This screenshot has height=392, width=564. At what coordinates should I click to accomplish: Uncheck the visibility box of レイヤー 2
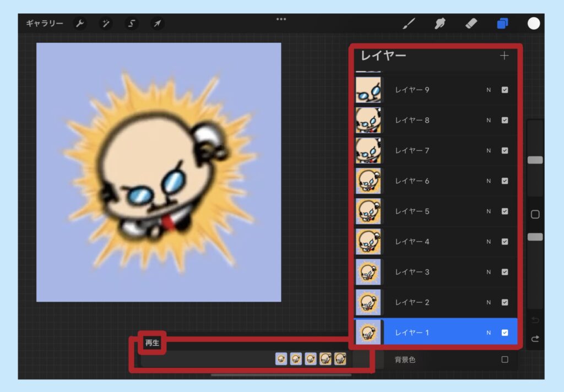[x=505, y=302]
